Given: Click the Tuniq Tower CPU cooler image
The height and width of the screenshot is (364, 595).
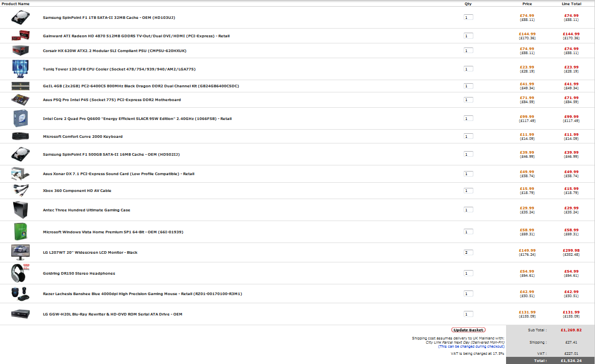Looking at the screenshot, I should (x=20, y=69).
